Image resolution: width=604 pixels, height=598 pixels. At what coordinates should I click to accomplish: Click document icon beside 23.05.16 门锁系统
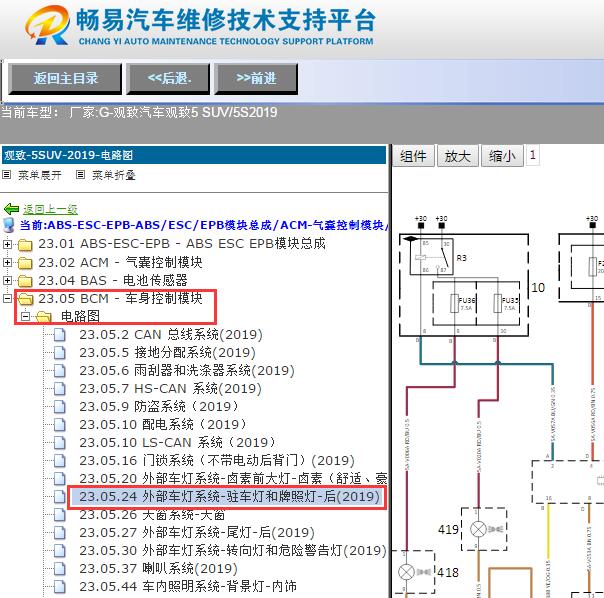coord(60,460)
